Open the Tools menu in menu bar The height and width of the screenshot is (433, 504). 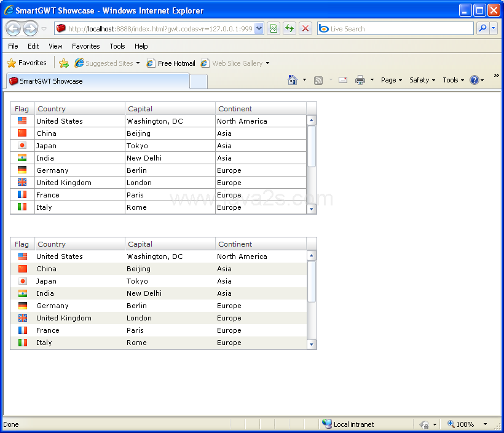pos(117,46)
